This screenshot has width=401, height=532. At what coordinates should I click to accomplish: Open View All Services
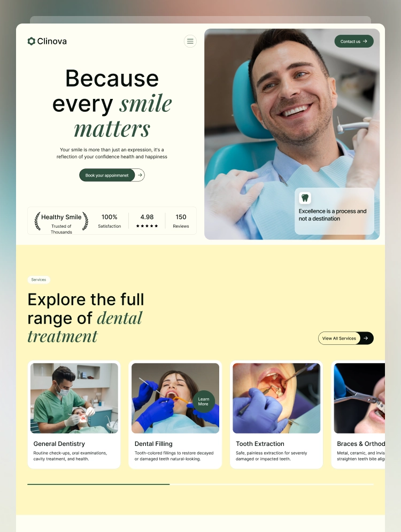coord(346,338)
